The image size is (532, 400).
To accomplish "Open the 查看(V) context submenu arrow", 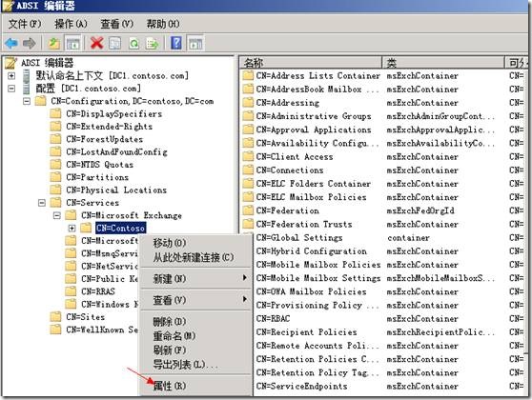I will click(x=245, y=299).
